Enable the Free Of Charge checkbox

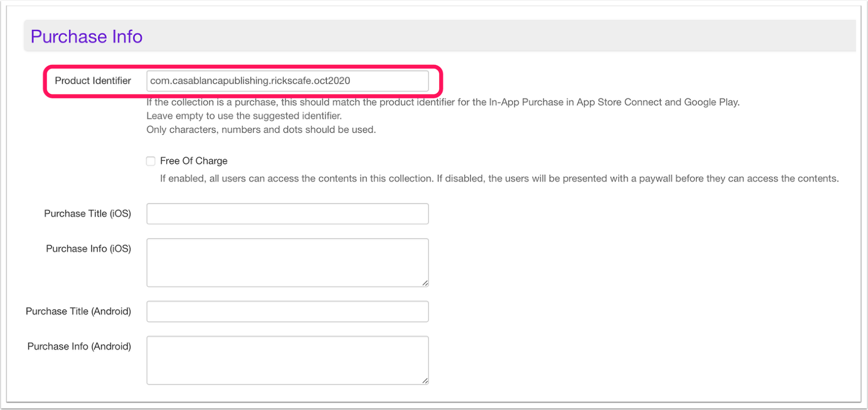tap(151, 161)
